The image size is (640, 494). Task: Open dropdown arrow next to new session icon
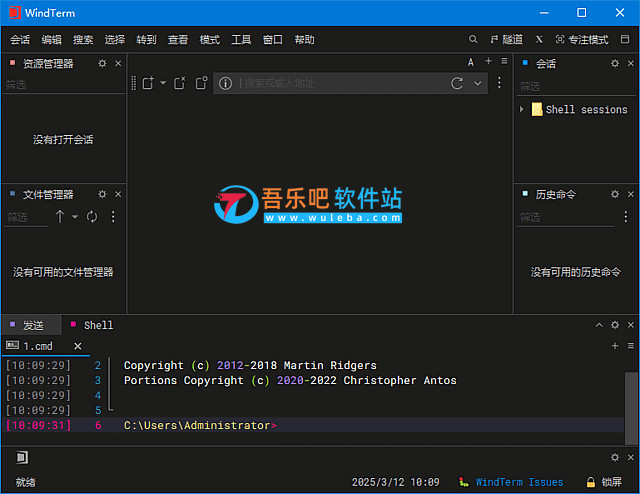162,83
